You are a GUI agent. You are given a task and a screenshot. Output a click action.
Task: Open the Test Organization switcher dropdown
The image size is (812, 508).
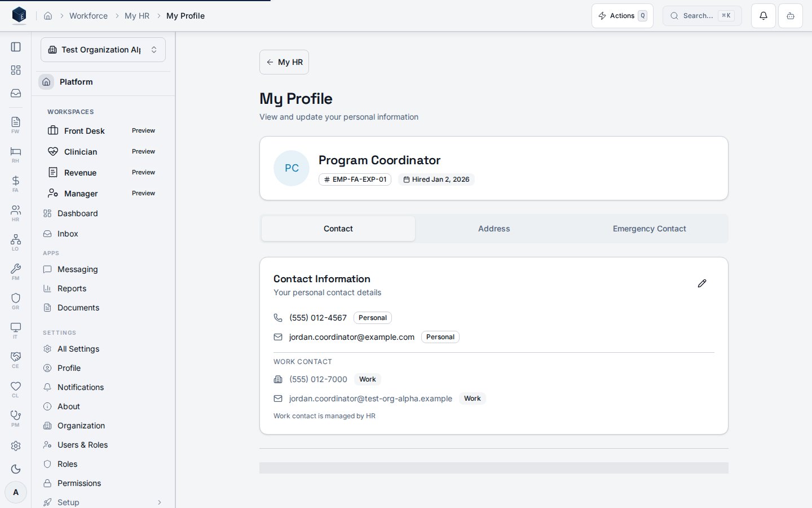(x=103, y=50)
